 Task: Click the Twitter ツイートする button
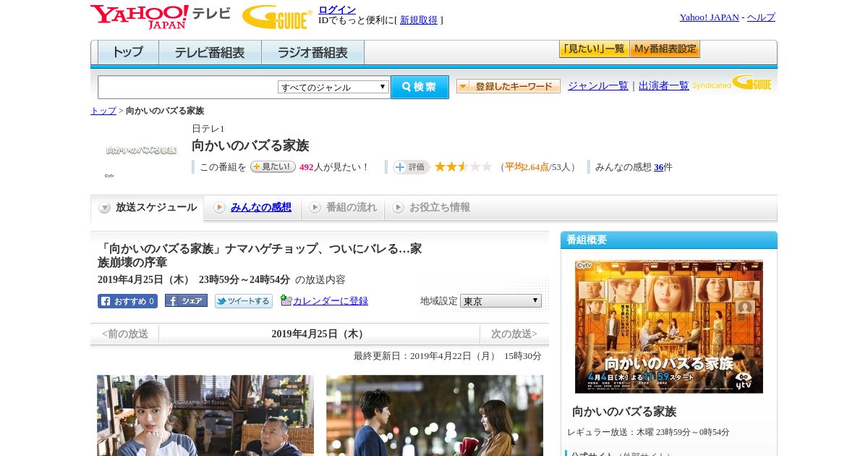point(244,301)
